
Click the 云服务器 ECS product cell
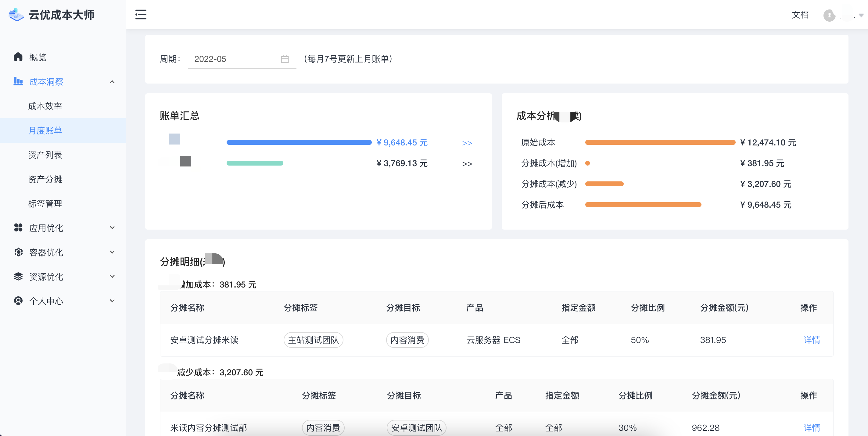pos(493,340)
